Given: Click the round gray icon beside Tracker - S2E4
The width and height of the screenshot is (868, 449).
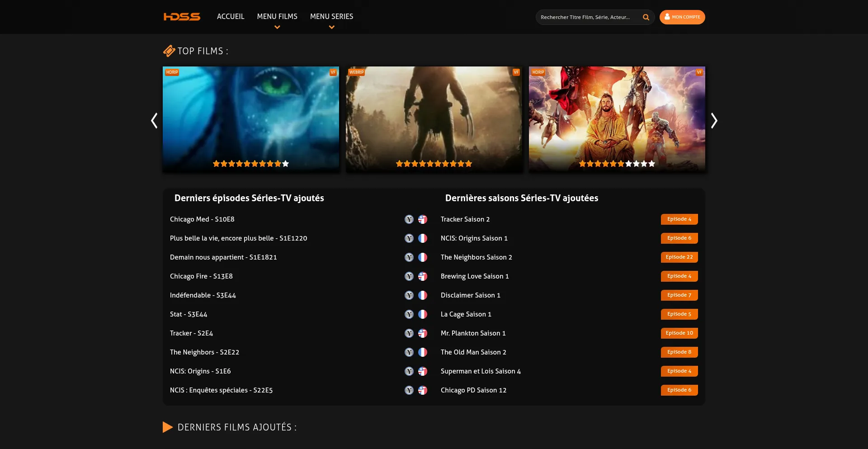Looking at the screenshot, I should pos(409,333).
